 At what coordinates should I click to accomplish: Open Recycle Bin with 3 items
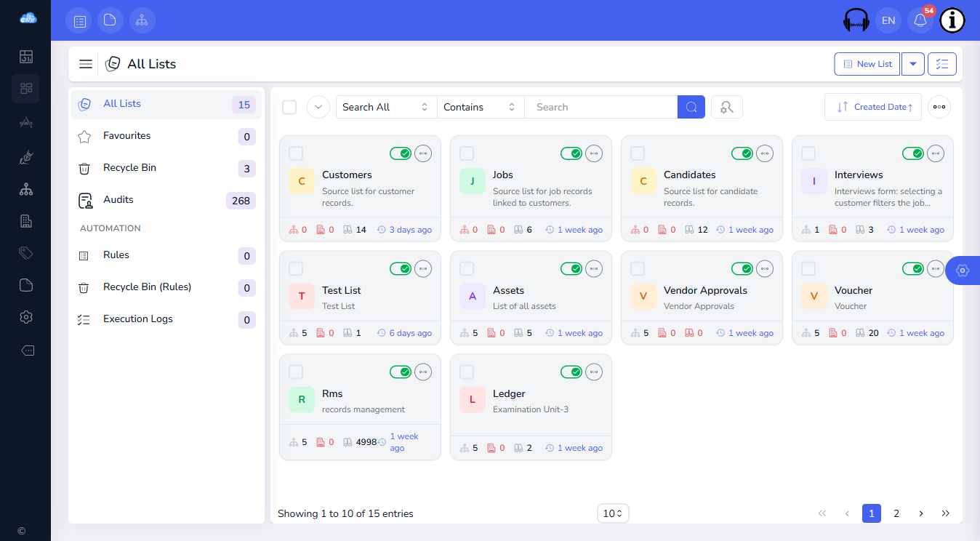pos(166,168)
